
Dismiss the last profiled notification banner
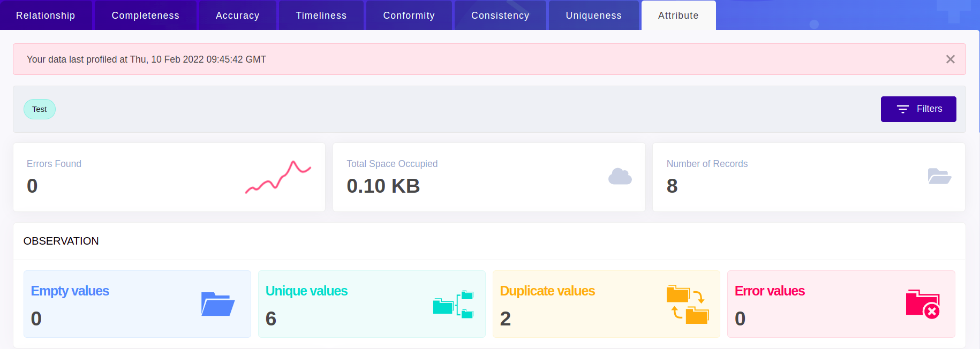click(x=950, y=59)
